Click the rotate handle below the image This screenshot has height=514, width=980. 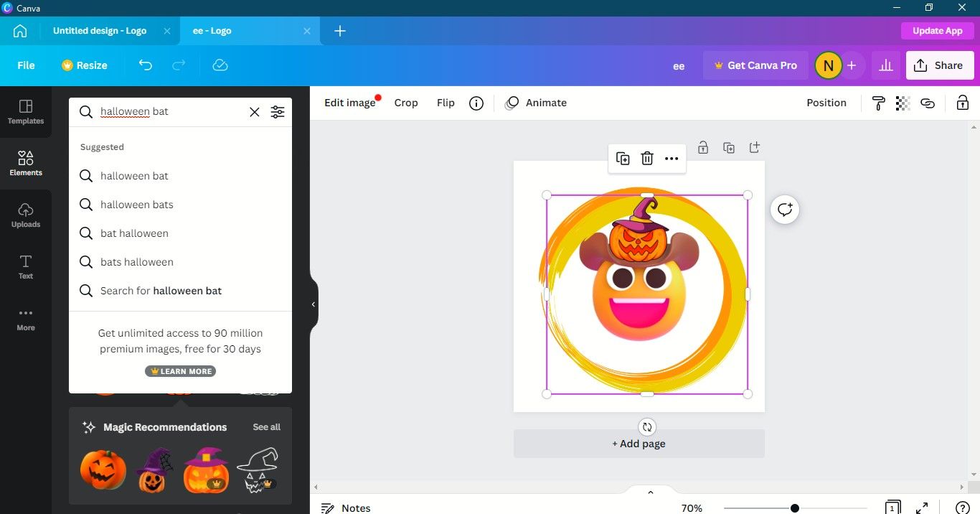tap(647, 426)
